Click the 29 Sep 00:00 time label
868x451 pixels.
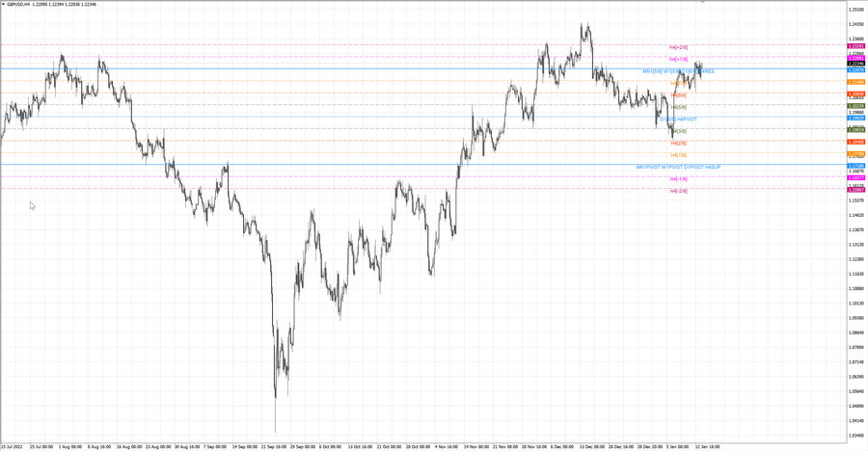[303, 446]
